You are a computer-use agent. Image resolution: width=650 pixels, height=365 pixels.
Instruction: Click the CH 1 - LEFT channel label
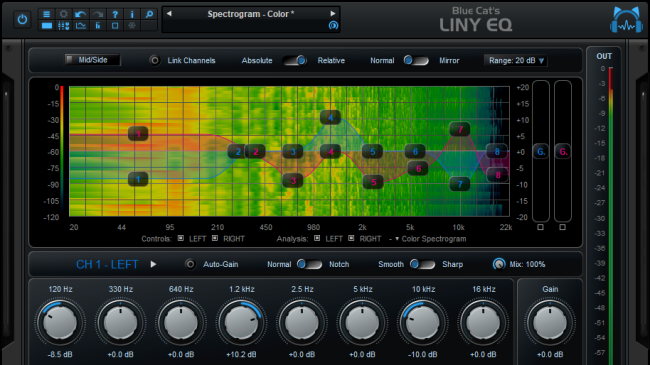click(107, 265)
